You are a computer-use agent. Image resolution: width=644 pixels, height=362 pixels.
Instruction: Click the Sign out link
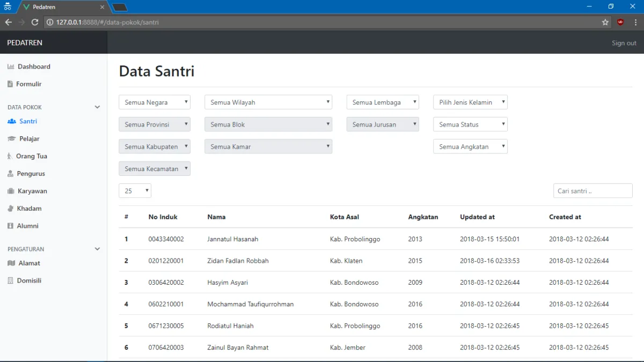click(624, 43)
